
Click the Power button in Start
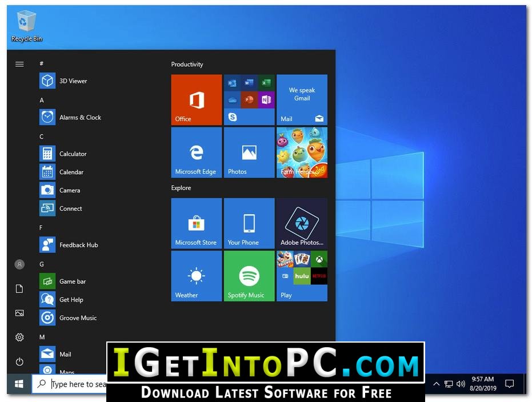pos(19,361)
